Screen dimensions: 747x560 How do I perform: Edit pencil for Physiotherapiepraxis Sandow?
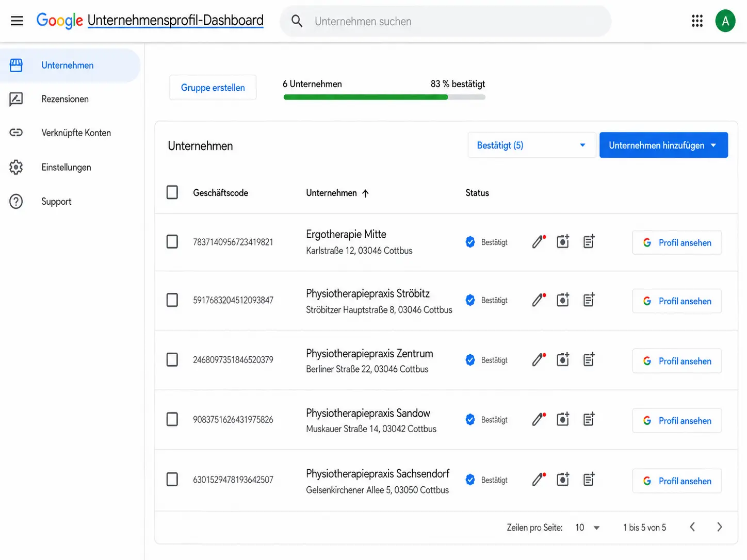click(x=539, y=419)
